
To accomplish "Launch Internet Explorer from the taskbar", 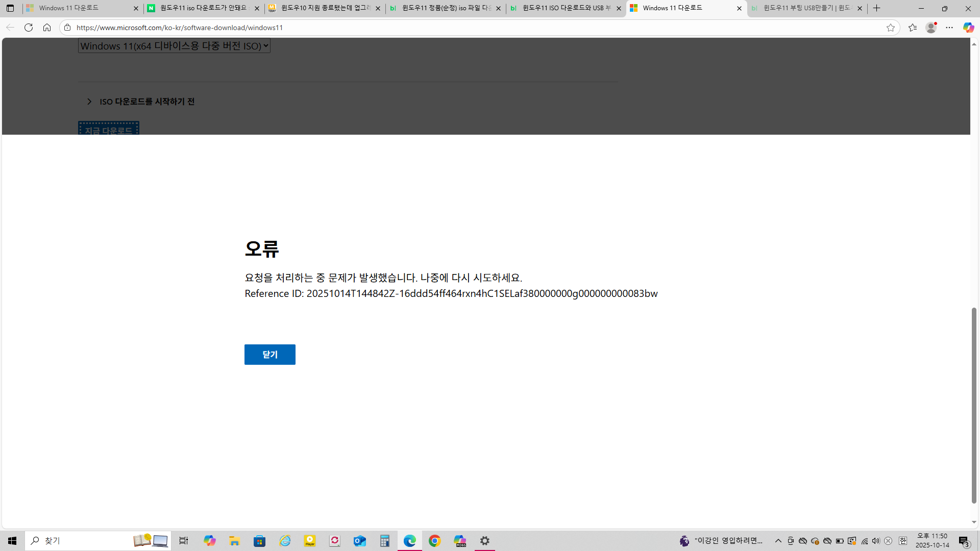I will pos(285,541).
